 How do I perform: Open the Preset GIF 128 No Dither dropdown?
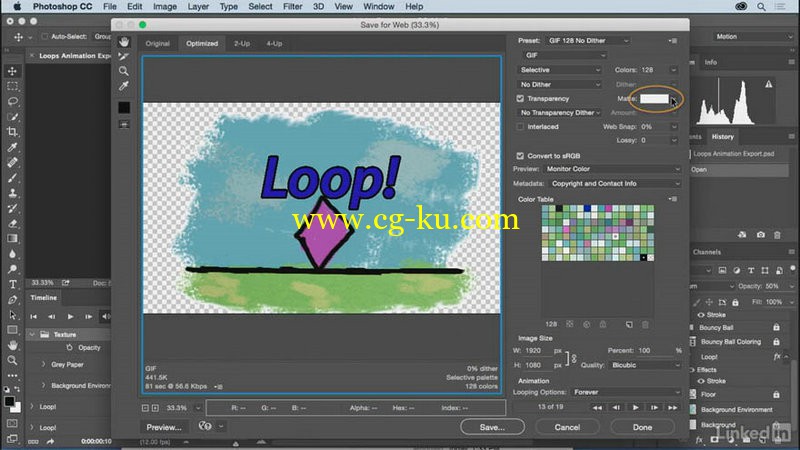point(588,41)
